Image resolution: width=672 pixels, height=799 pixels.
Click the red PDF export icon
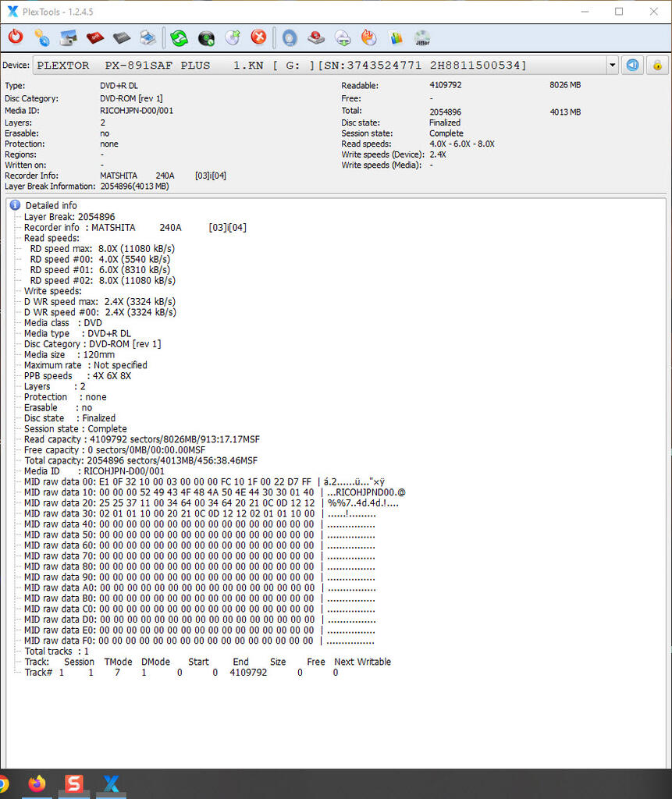click(x=95, y=37)
